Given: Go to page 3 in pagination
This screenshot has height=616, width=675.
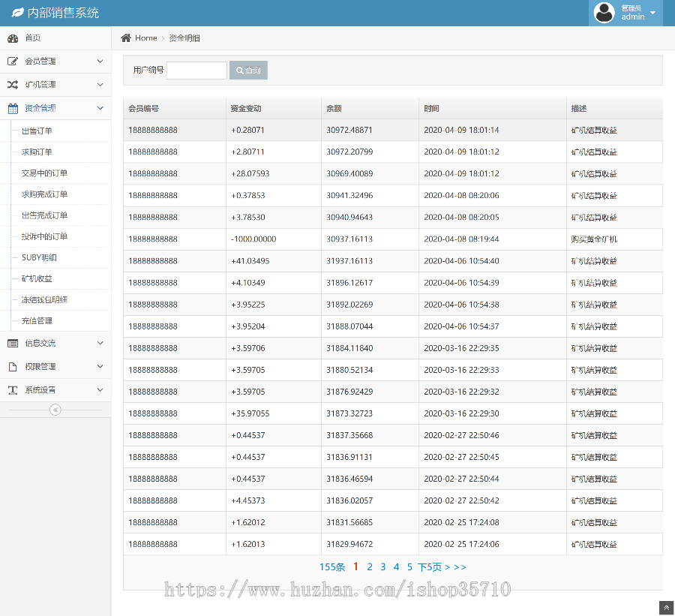Looking at the screenshot, I should (x=382, y=567).
